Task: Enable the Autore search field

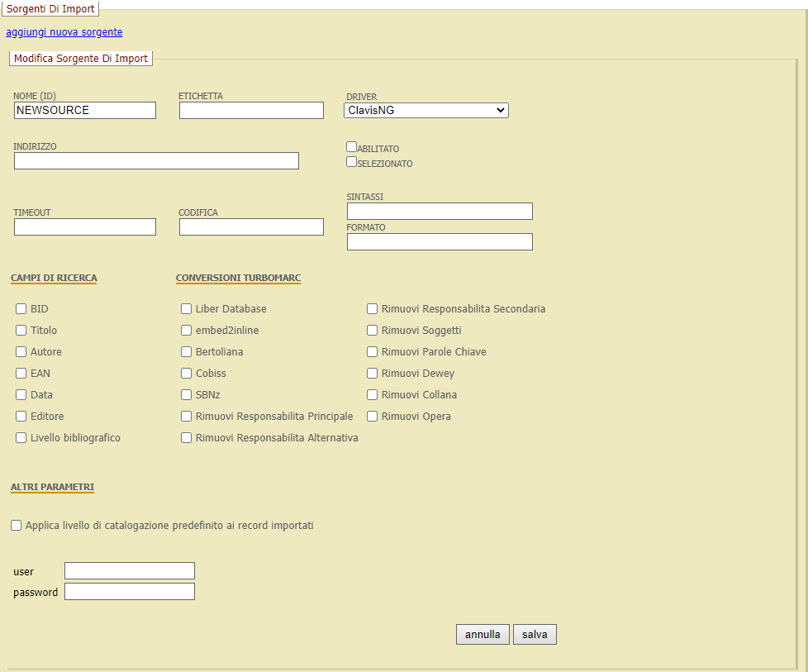Action: coord(21,351)
